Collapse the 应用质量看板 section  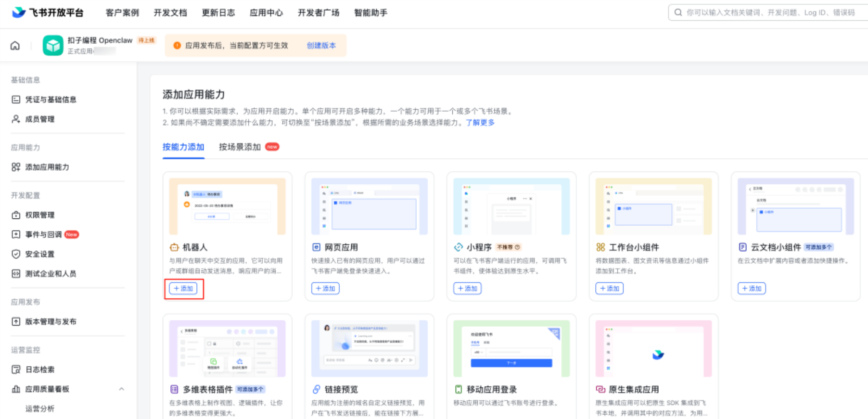(x=121, y=389)
